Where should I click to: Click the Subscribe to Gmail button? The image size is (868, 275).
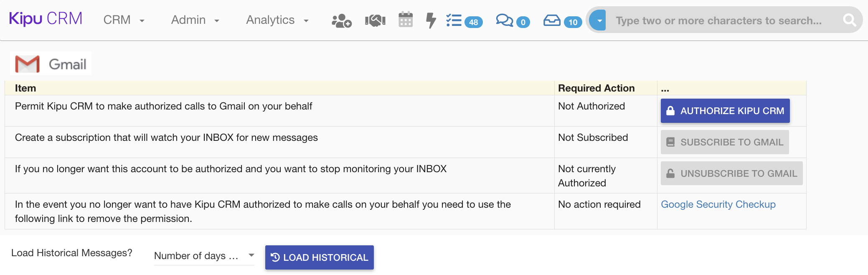point(725,142)
